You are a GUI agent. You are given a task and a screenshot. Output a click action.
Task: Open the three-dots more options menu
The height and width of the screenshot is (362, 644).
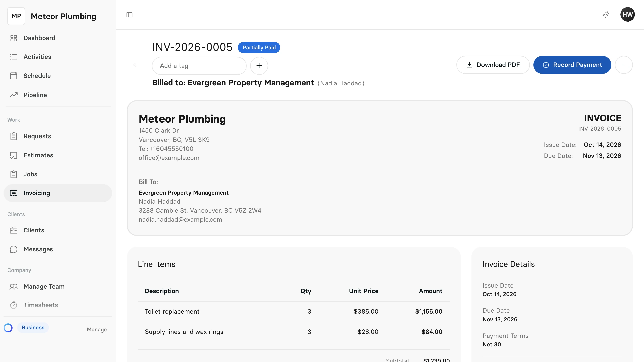pos(624,65)
